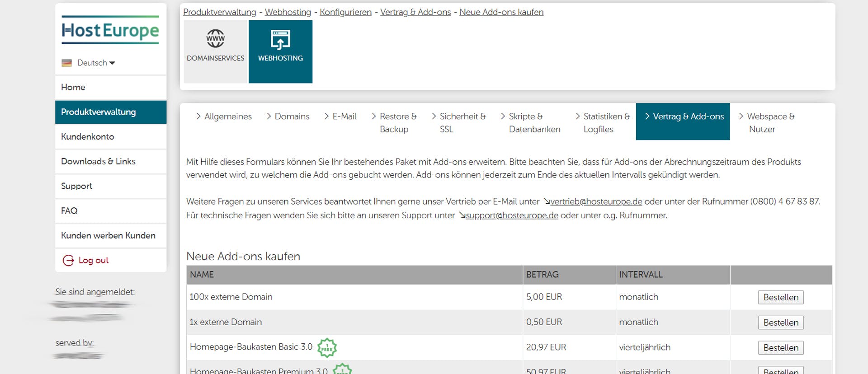Click the Log out arrow icon

coord(68,260)
